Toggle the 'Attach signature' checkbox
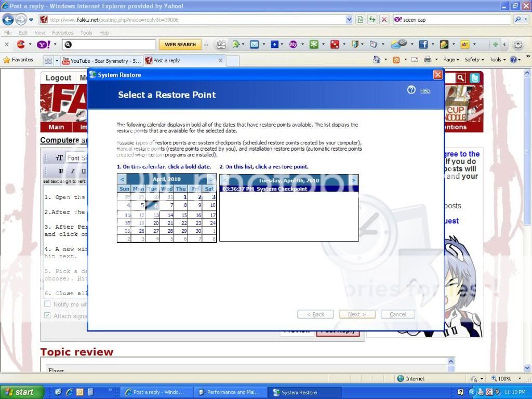 48,315
